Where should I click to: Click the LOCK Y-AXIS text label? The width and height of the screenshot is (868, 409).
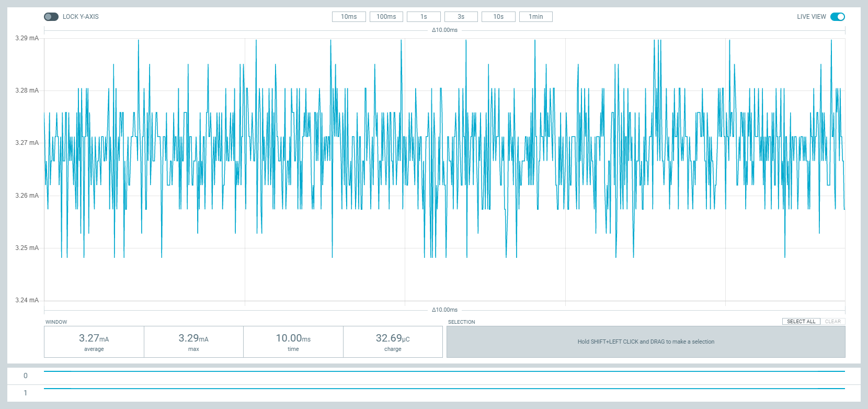click(x=81, y=17)
